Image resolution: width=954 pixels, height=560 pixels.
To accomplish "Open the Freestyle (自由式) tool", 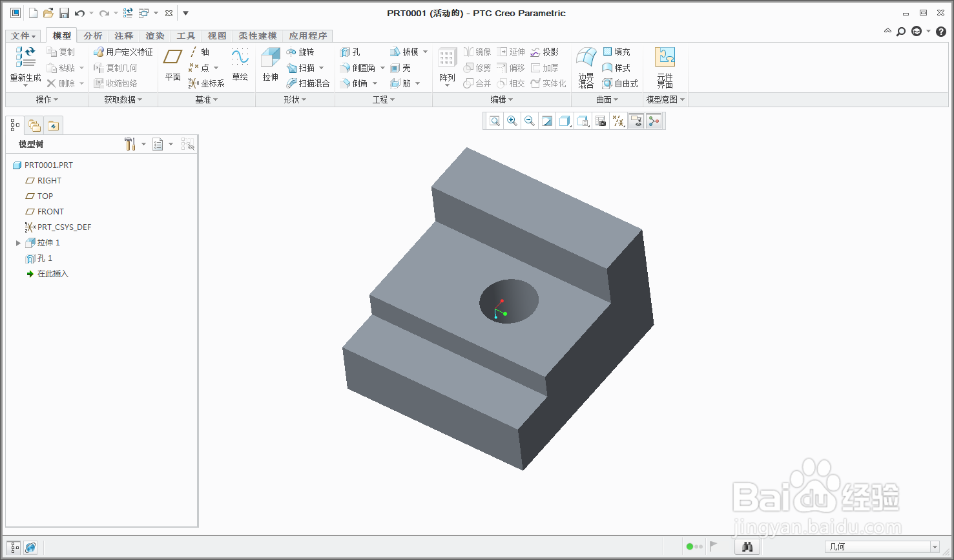I will click(x=620, y=83).
